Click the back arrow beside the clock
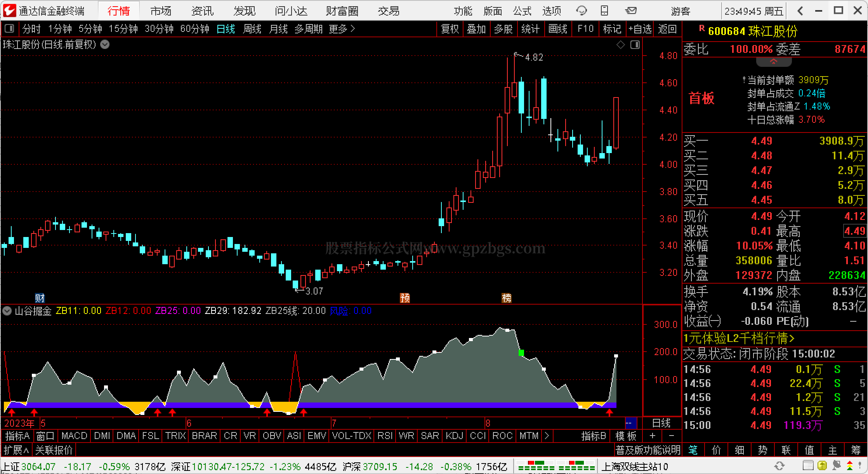 800,11
